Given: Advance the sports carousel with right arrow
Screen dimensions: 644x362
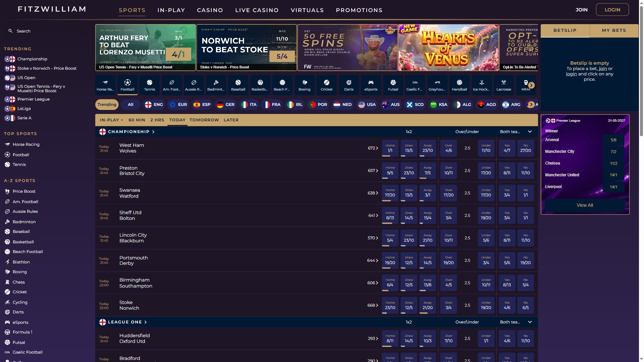Looking at the screenshot, I should click(x=531, y=85).
